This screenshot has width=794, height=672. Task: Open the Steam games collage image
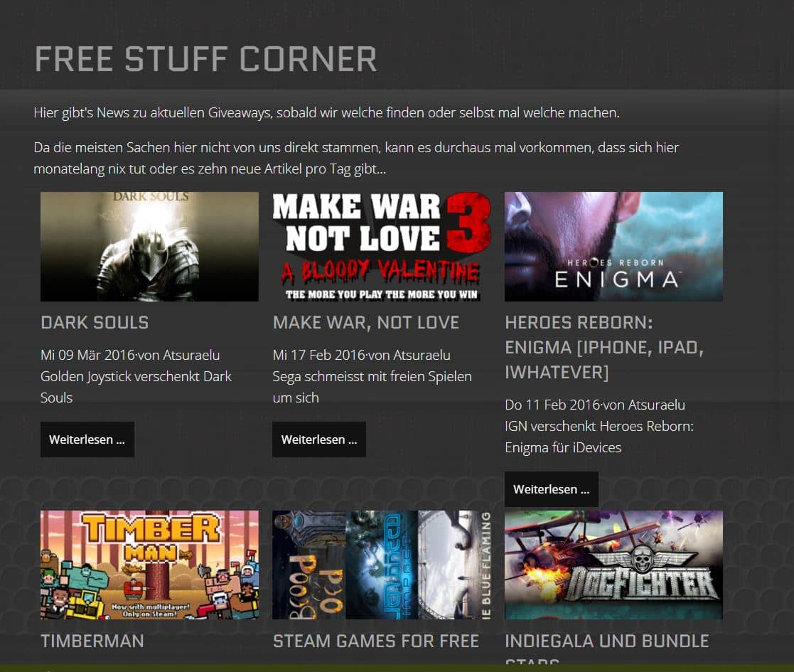(382, 565)
